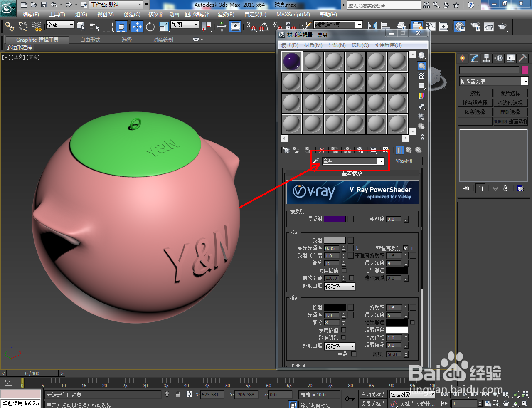Viewport: 532px width, 408px height.
Task: Click the eyedropper to pick material from object
Action: tap(315, 160)
